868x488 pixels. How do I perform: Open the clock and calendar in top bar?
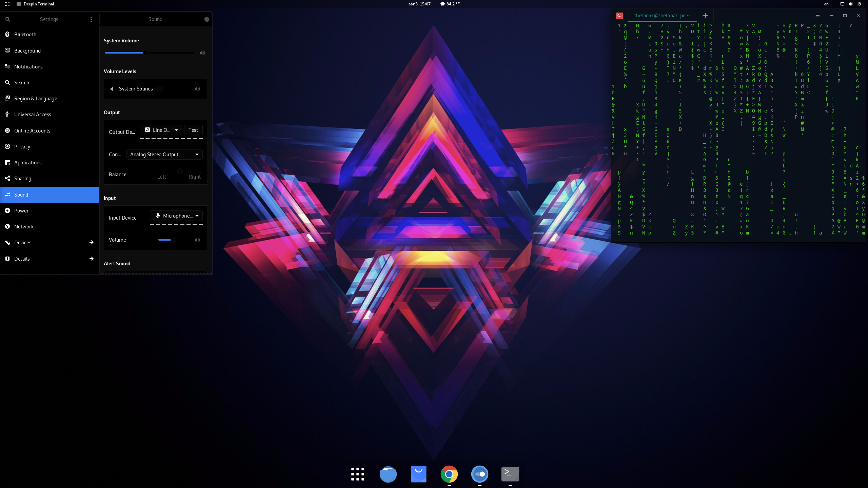(x=419, y=4)
